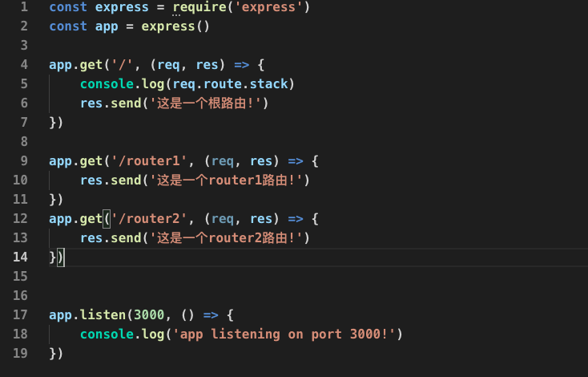588x377 pixels.
Task: Click the 'res' parameter on line 4
Action: coord(207,65)
